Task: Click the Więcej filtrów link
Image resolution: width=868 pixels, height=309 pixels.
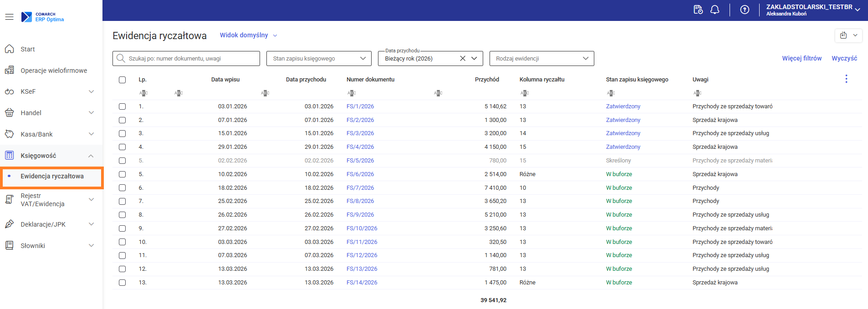Action: (802, 58)
